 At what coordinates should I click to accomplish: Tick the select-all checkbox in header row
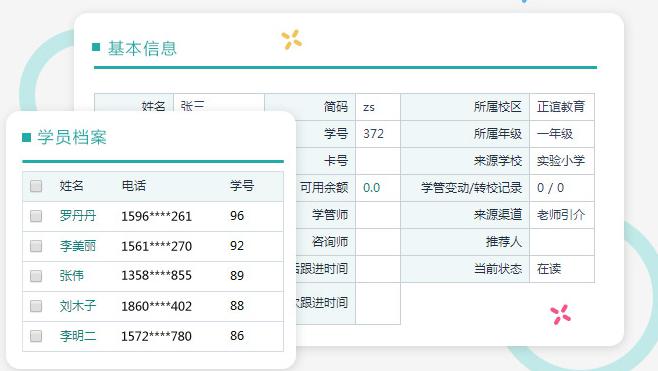(36, 186)
